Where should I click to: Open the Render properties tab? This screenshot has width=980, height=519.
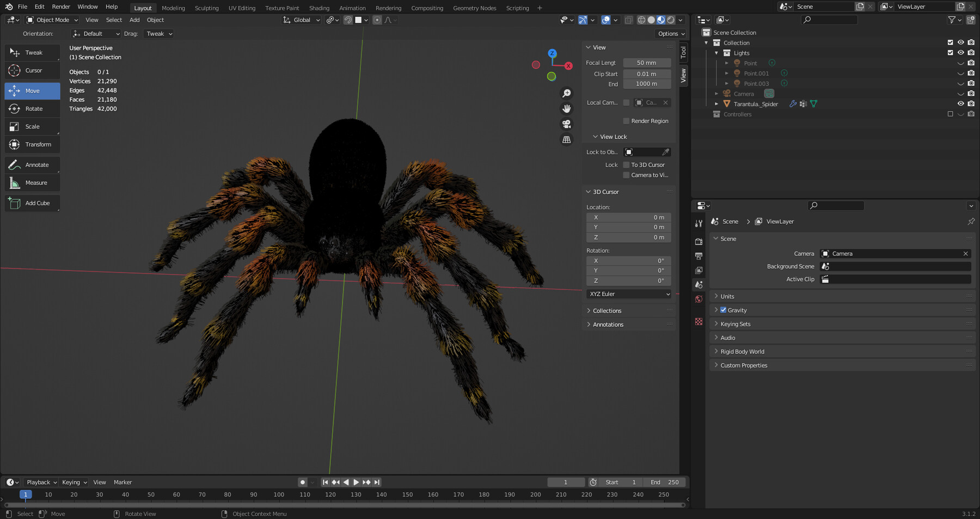[x=699, y=240]
